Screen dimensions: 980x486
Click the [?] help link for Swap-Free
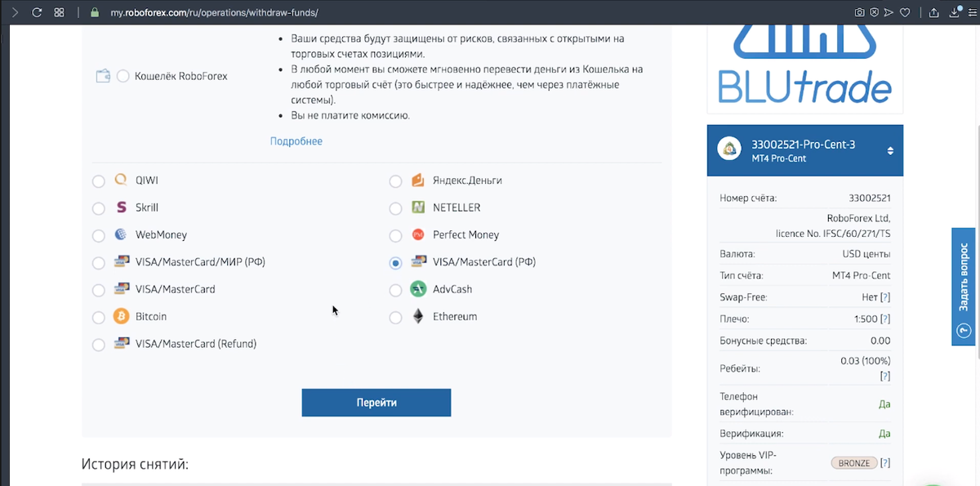tap(885, 297)
